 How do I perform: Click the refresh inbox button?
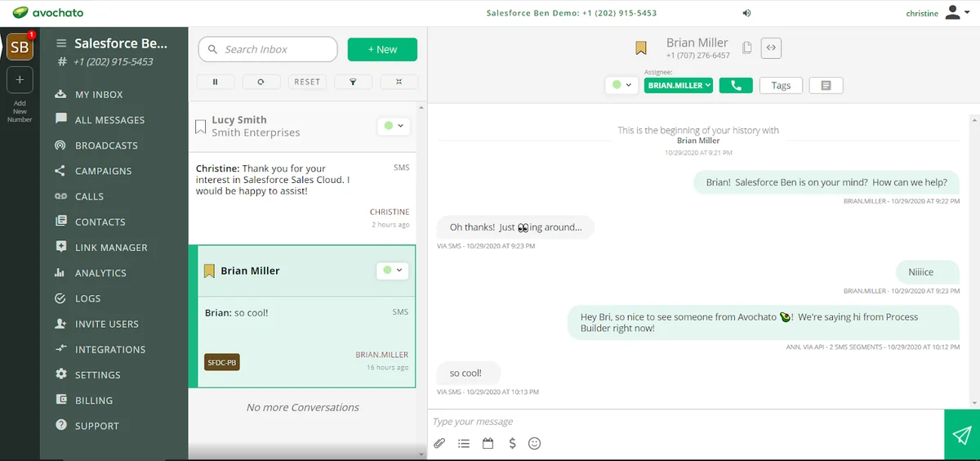(261, 82)
